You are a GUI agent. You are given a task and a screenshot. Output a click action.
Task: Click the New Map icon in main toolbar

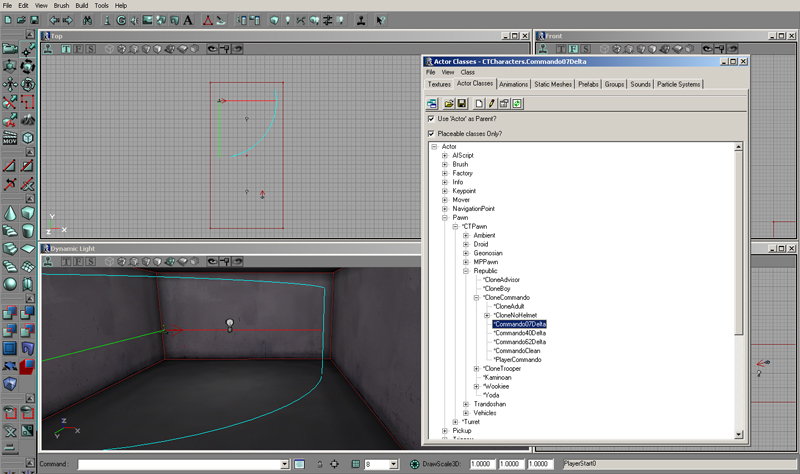pos(8,20)
